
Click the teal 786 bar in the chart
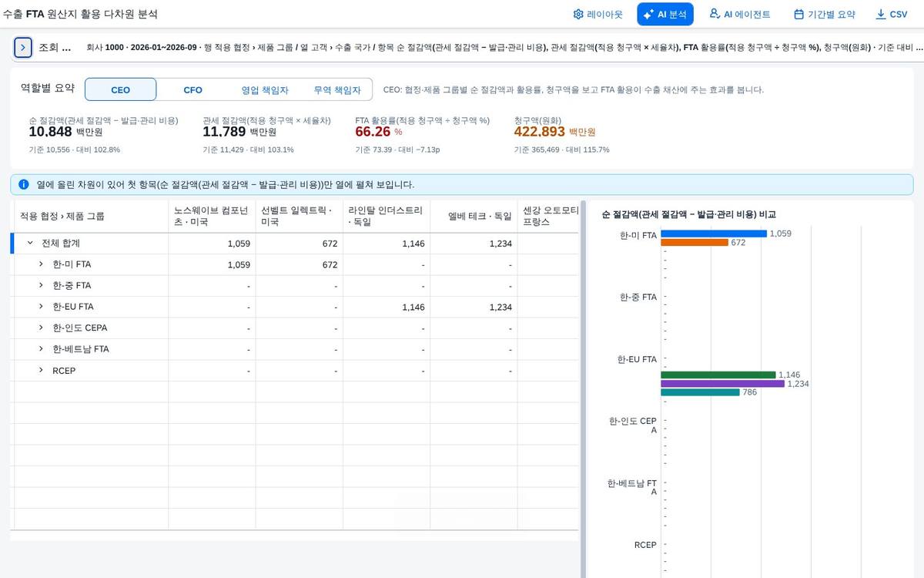point(701,392)
